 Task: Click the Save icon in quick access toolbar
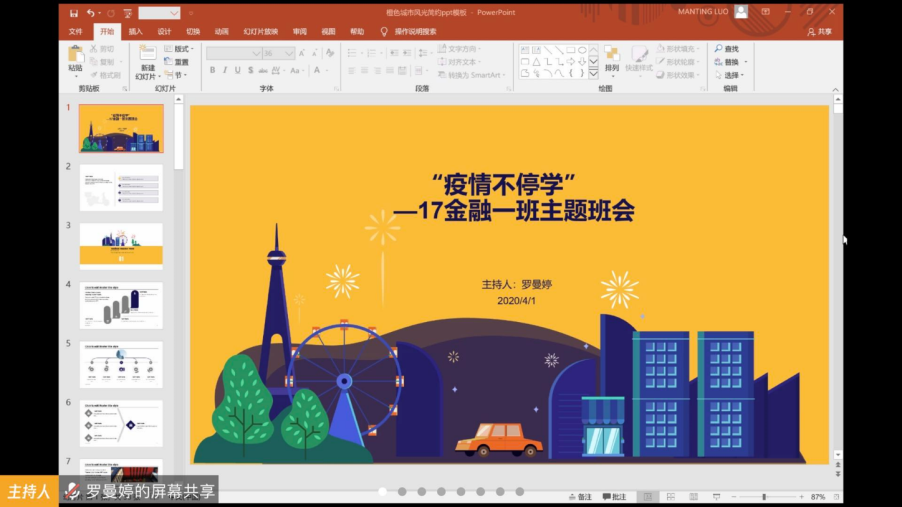tap(72, 13)
